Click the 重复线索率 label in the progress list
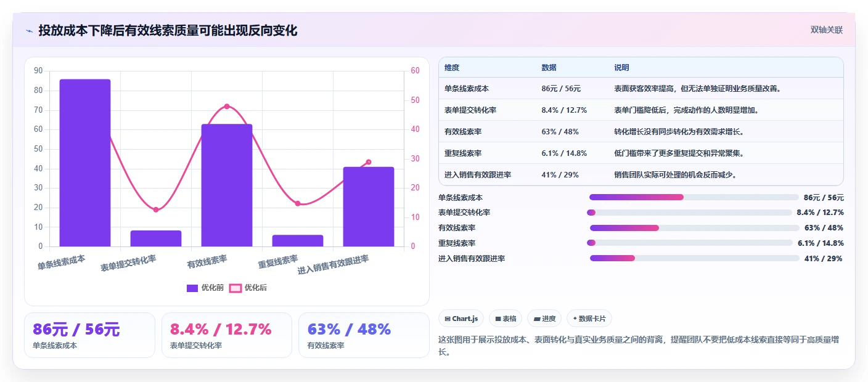The height and width of the screenshot is (382, 868). [x=457, y=243]
